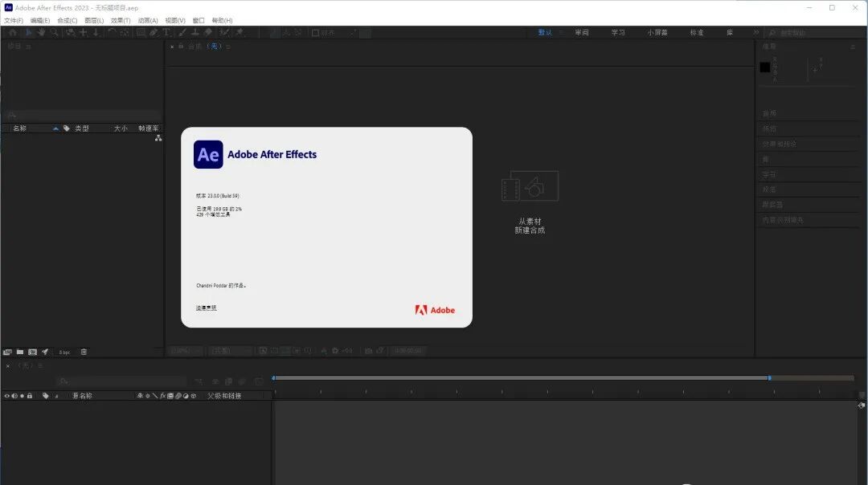Click the Ae logo in About dialog
Image resolution: width=868 pixels, height=485 pixels.
pos(208,154)
